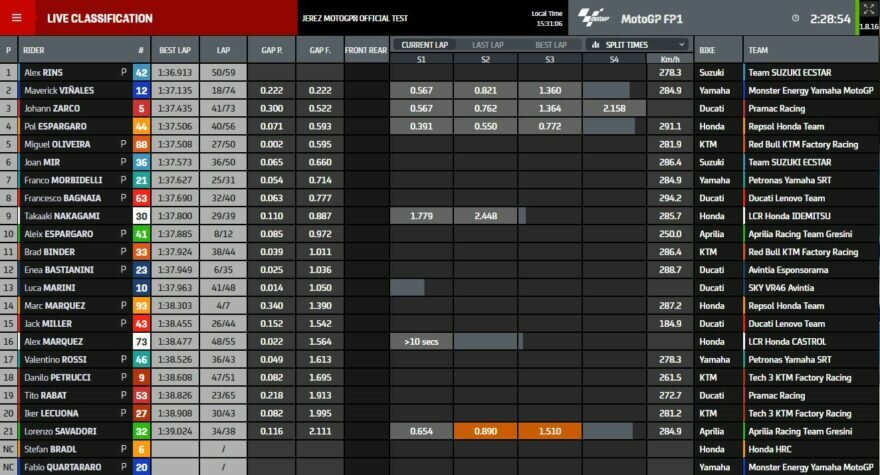The height and width of the screenshot is (475, 880).
Task: Sort by the Best Lap column header
Action: pyautogui.click(x=175, y=50)
